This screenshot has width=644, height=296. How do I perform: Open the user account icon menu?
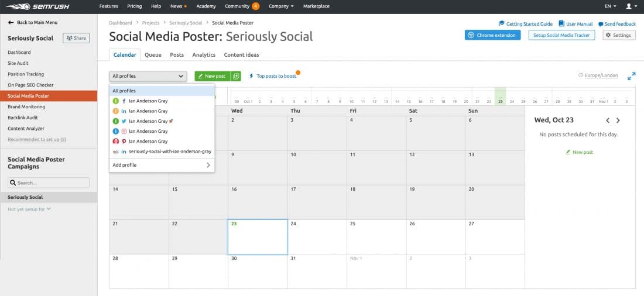[x=631, y=6]
